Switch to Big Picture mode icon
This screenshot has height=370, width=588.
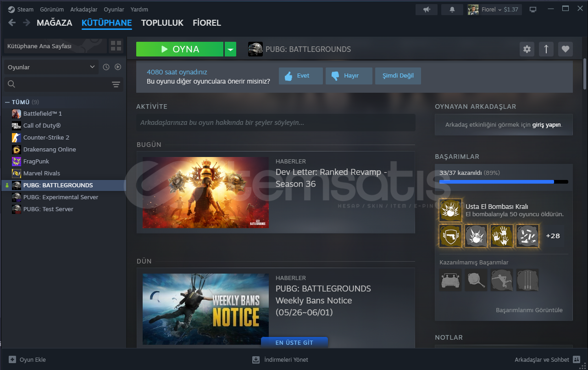pos(533,9)
